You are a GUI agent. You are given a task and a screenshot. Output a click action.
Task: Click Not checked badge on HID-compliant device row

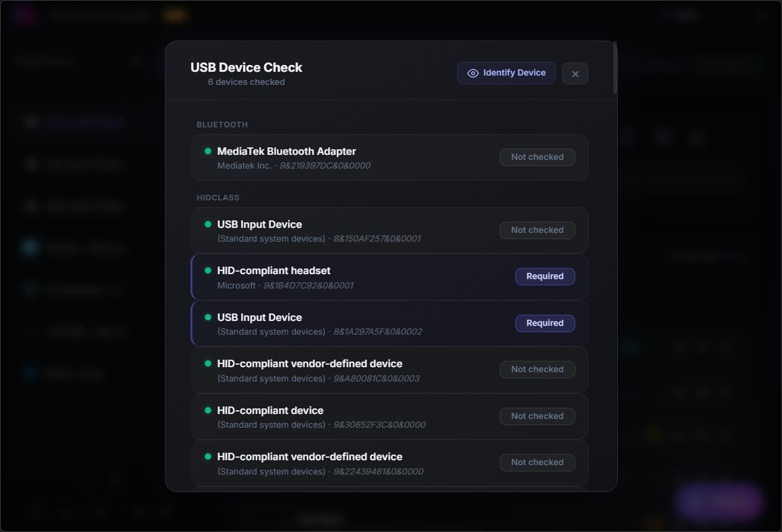point(537,416)
